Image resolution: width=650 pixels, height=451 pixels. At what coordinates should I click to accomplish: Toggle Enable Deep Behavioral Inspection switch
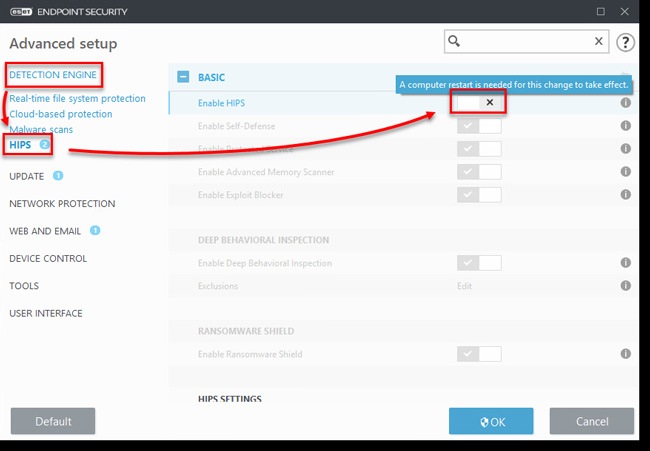pyautogui.click(x=479, y=262)
